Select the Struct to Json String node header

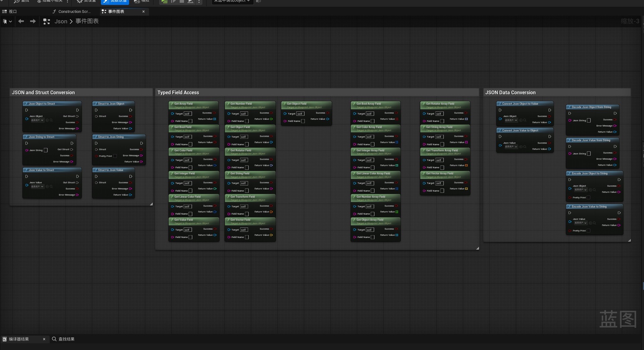point(119,137)
